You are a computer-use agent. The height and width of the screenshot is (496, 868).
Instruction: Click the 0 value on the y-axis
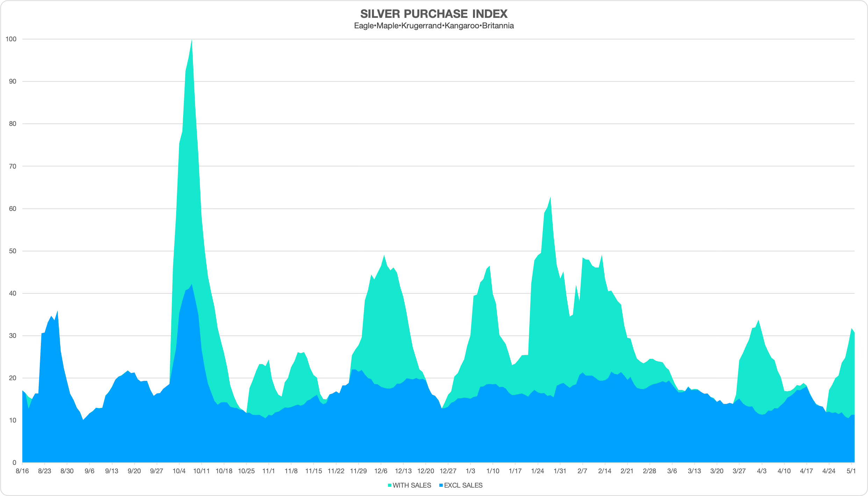[14, 463]
